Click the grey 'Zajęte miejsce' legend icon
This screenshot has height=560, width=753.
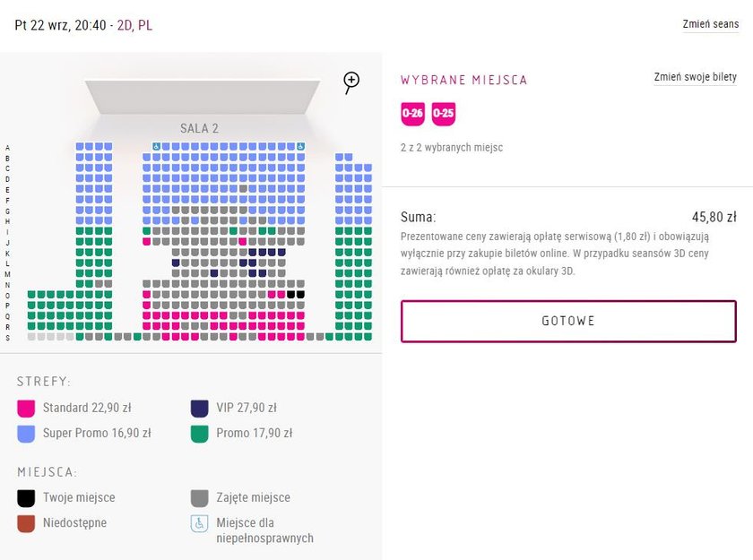(x=199, y=498)
